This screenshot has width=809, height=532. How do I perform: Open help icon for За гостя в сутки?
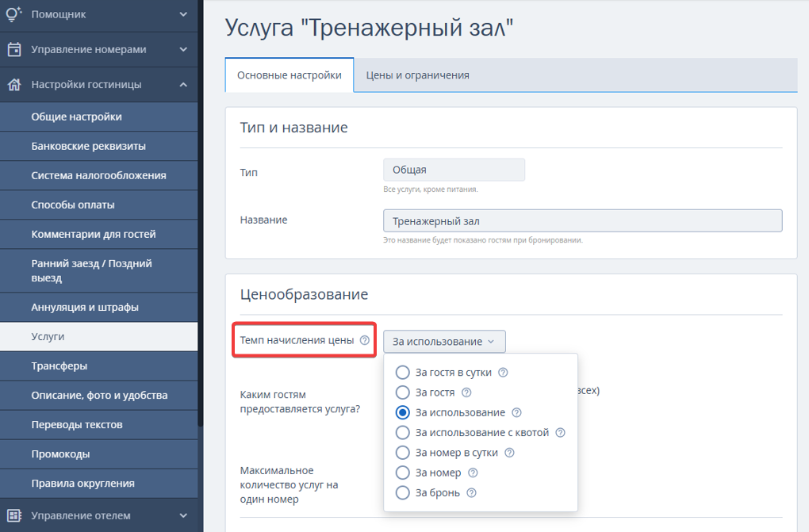[503, 373]
